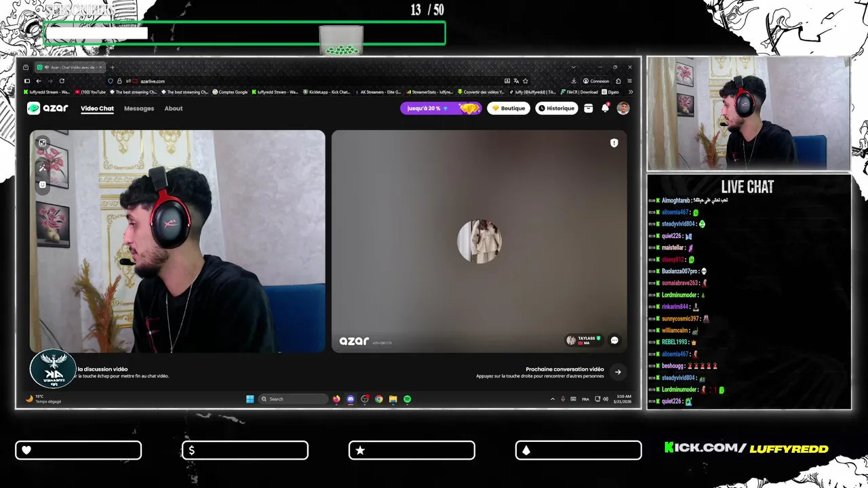Open the 5:10 AM clock and date
The height and width of the screenshot is (488, 868).
coord(623,399)
